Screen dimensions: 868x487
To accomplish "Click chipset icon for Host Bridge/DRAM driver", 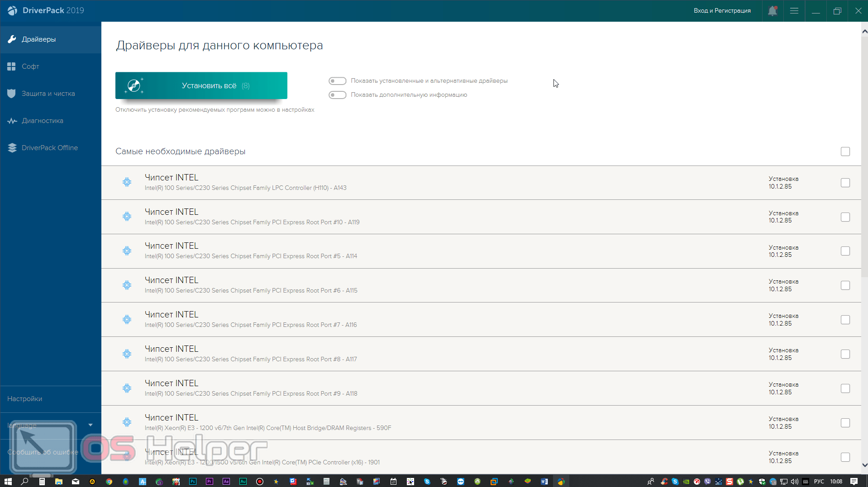I will (127, 422).
